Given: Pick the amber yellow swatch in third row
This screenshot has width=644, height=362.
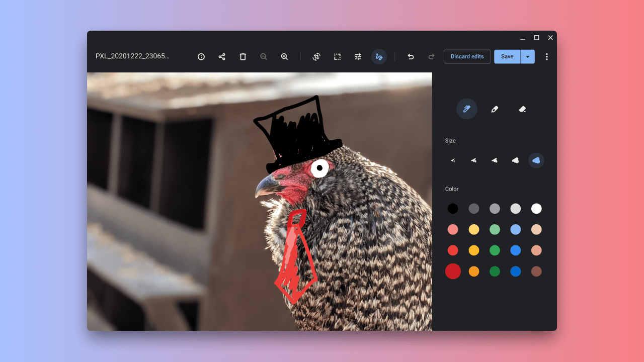Looking at the screenshot, I should (473, 250).
